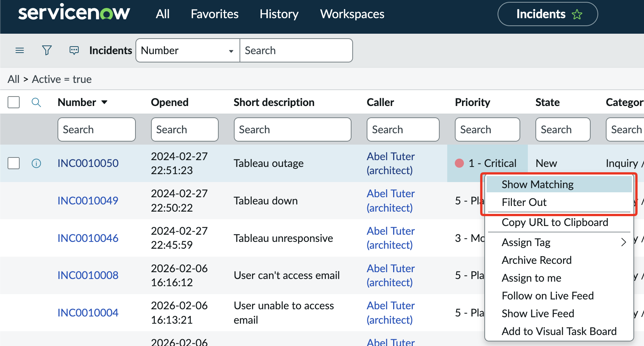The height and width of the screenshot is (346, 644).
Task: Select Show Matching in context menu
Action: 537,184
